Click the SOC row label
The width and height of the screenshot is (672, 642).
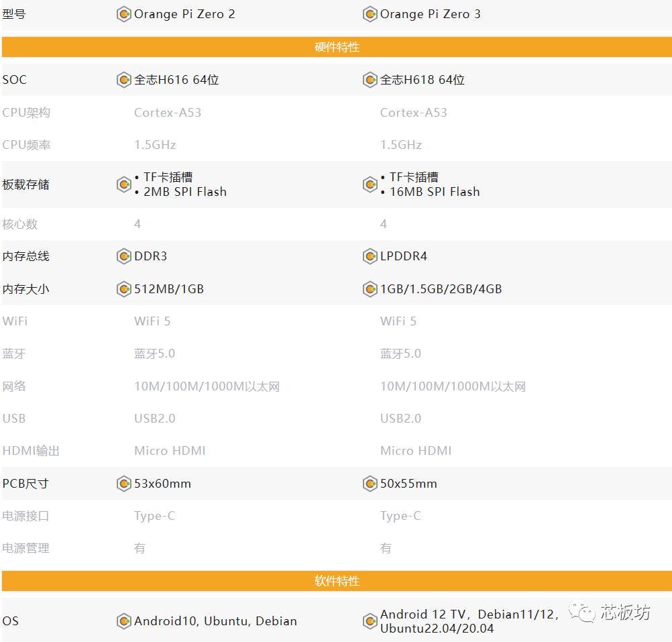tap(15, 80)
